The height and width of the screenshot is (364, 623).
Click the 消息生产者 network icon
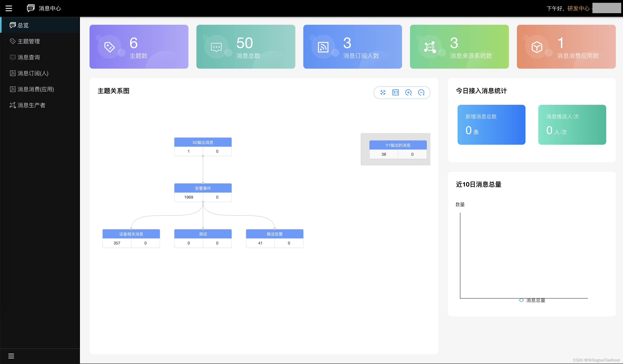[13, 105]
